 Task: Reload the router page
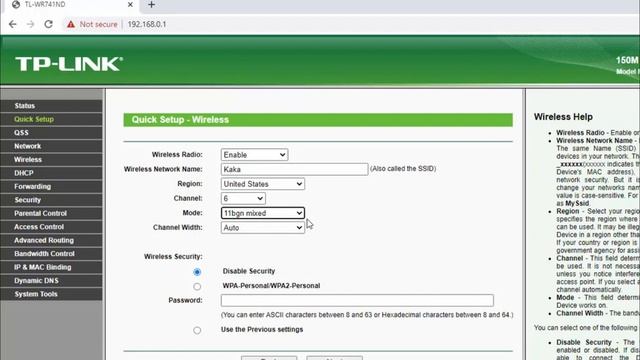coord(49,24)
